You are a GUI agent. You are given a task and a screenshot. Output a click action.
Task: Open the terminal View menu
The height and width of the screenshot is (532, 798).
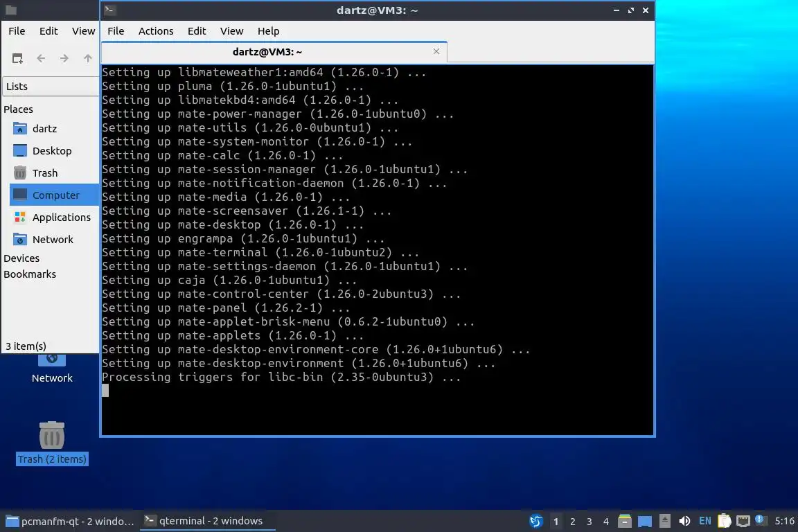(x=231, y=31)
